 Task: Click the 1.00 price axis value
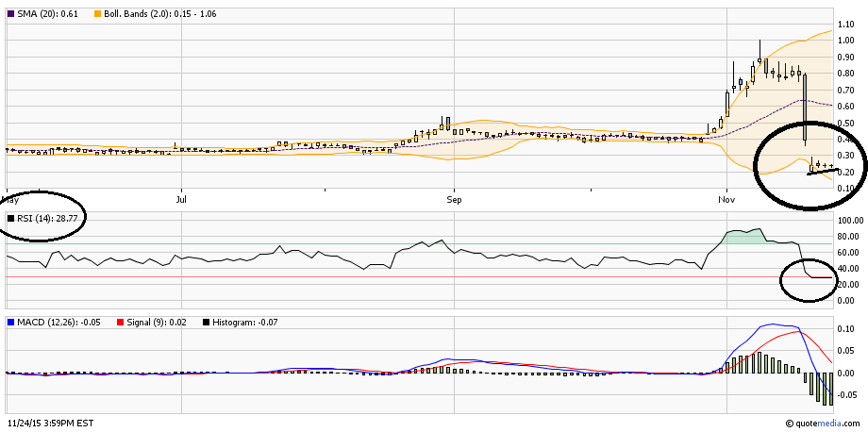[x=846, y=25]
